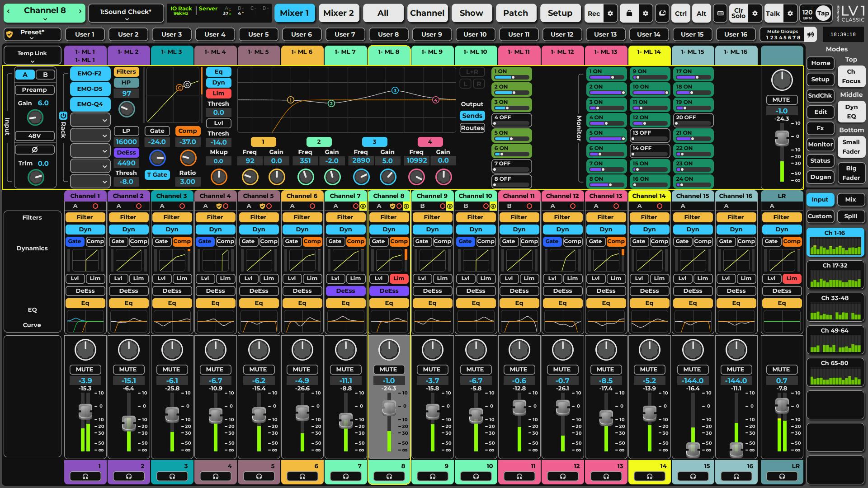Screen dimensions: 868x488
Task: Click the unlock padlock icon
Action: tap(629, 14)
